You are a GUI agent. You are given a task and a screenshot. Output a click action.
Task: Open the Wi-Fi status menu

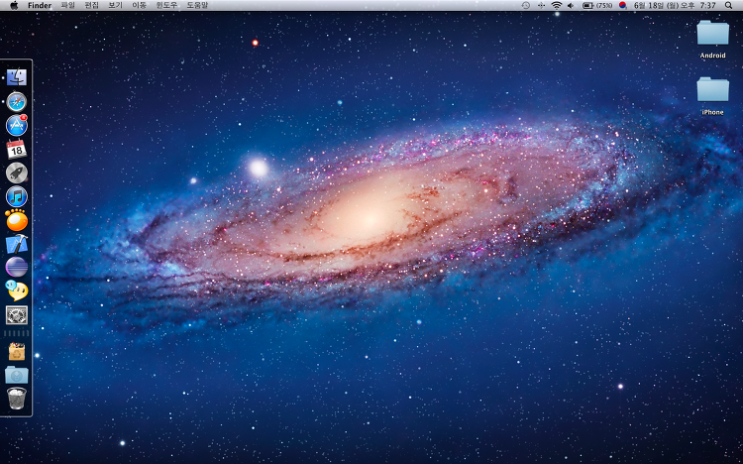click(x=557, y=6)
